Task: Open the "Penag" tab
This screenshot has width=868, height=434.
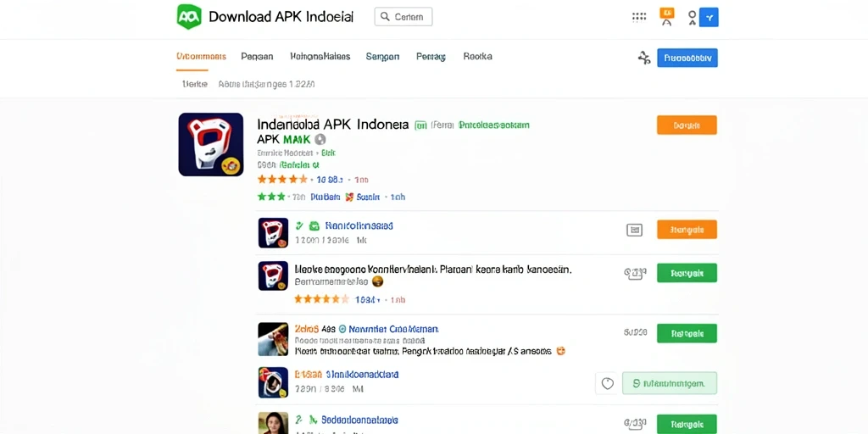Action: point(431,57)
